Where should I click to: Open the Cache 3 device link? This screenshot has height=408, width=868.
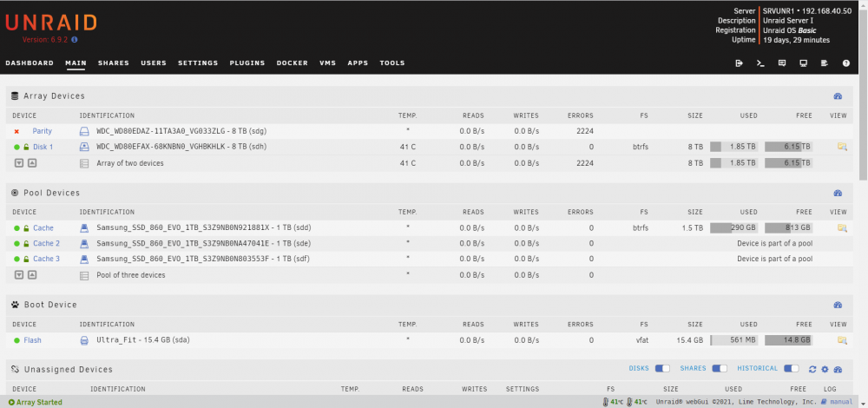[x=47, y=259]
